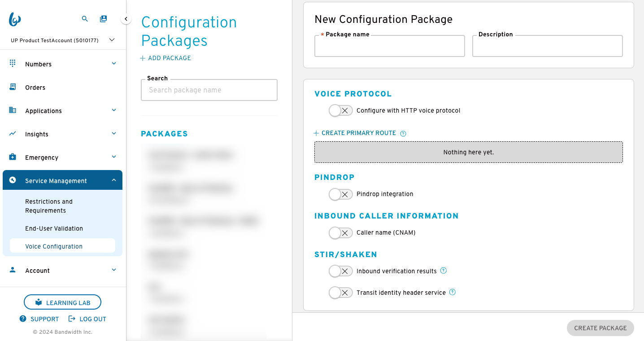Click help icon for Inbound verification results

(x=444, y=271)
